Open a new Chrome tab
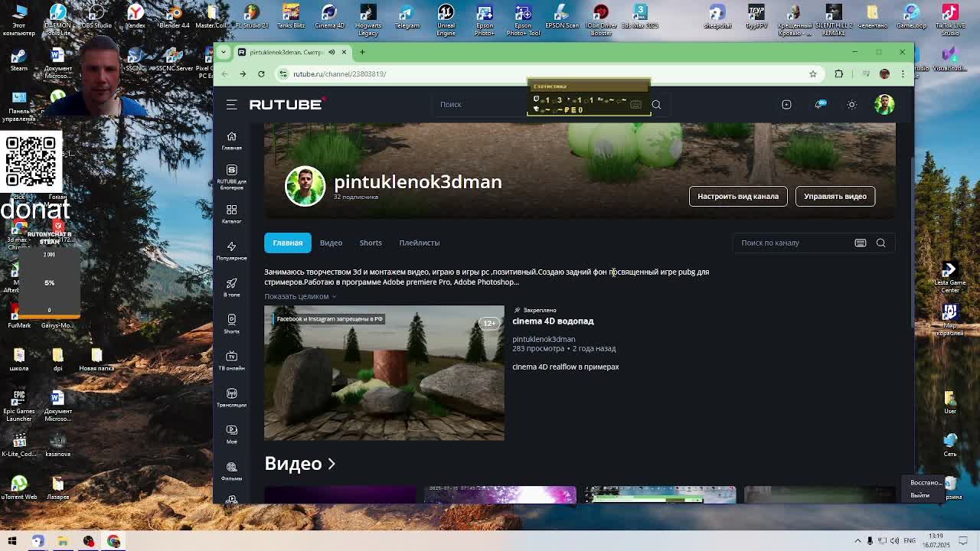This screenshot has width=980, height=551. pos(363,52)
